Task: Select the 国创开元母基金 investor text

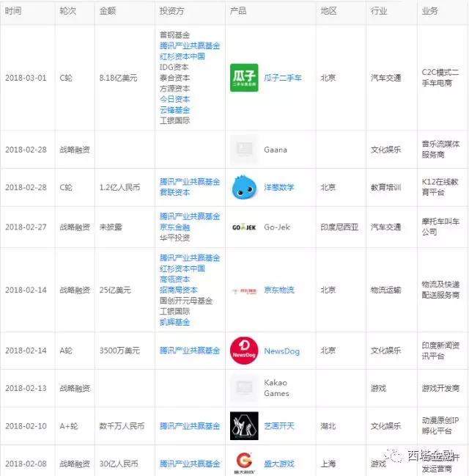Action: pos(186,301)
